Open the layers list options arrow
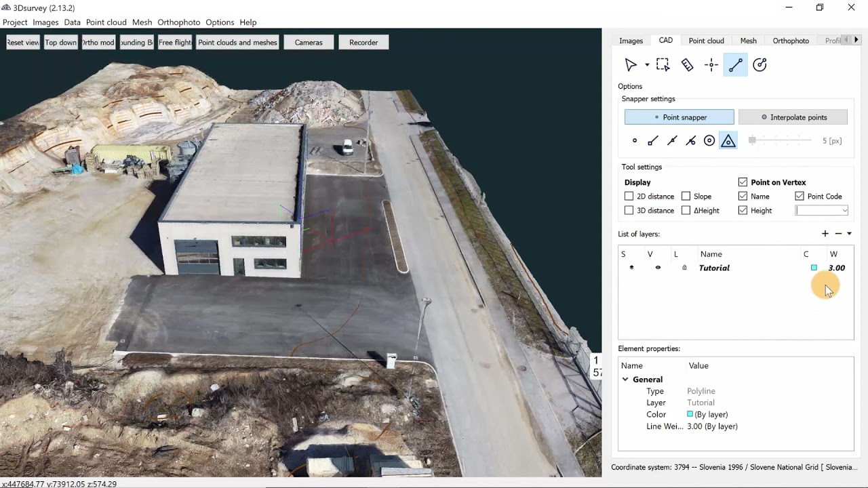 tap(849, 234)
